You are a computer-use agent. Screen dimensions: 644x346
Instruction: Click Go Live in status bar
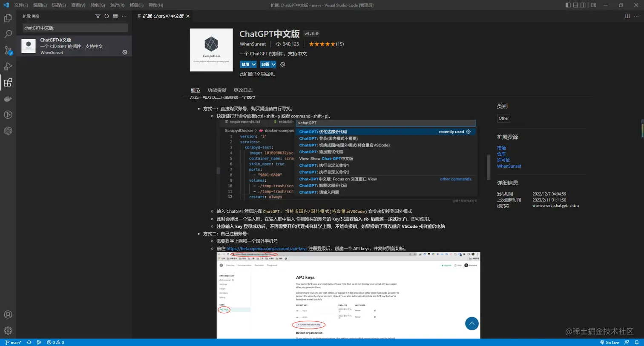pyautogui.click(x=609, y=342)
